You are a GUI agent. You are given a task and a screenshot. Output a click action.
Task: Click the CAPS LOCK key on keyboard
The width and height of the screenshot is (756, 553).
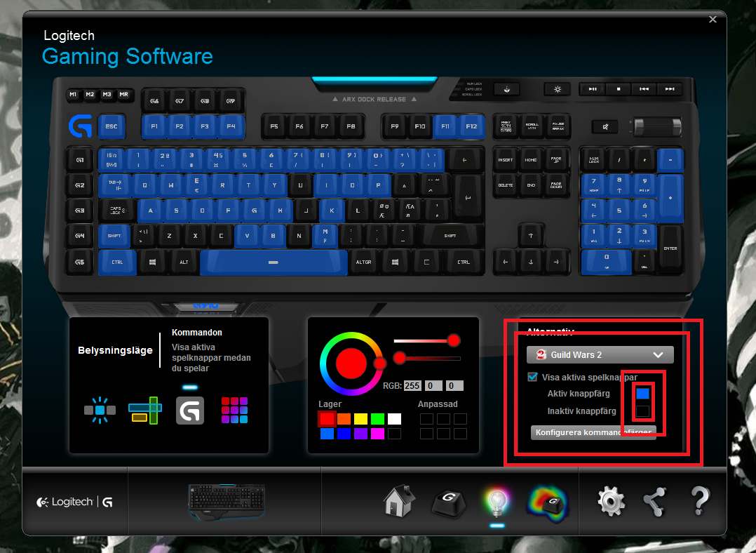[x=117, y=211]
